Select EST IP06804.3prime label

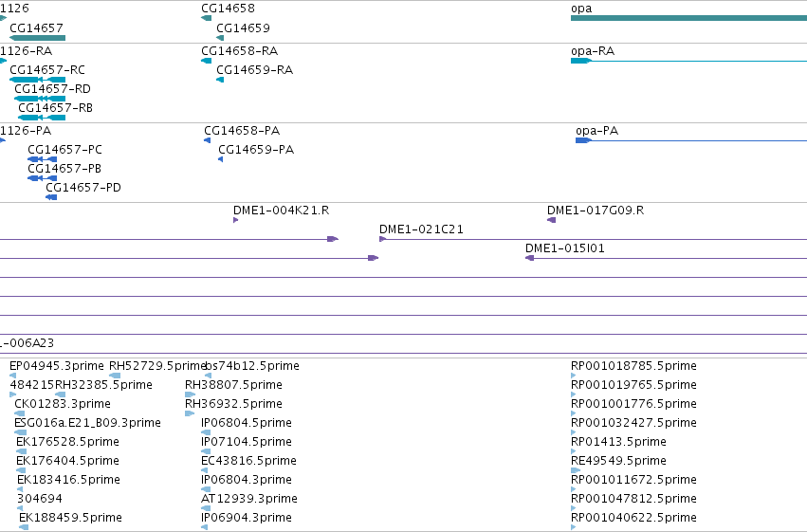pos(247,480)
